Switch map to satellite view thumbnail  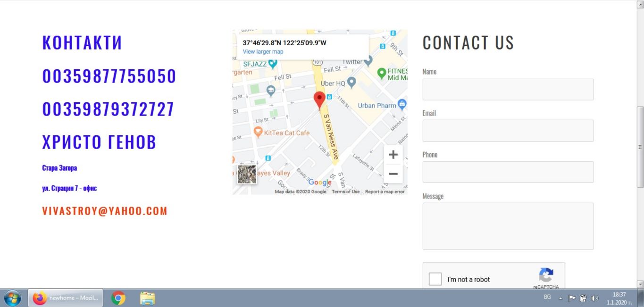coord(247,174)
